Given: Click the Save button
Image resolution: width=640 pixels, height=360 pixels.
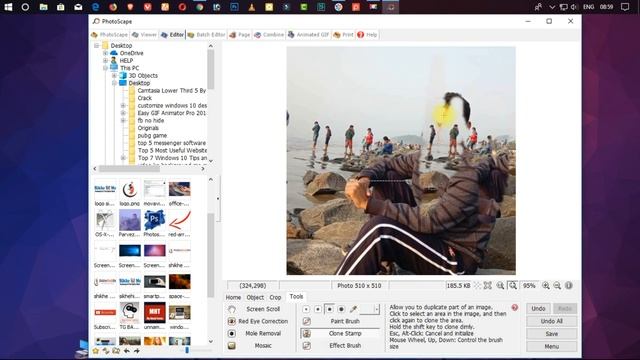Looking at the screenshot, I should click(x=551, y=334).
